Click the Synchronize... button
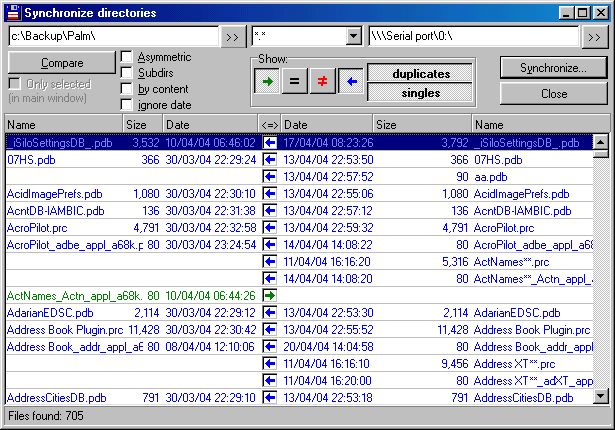Viewport: 615px width, 430px height. pos(553,68)
